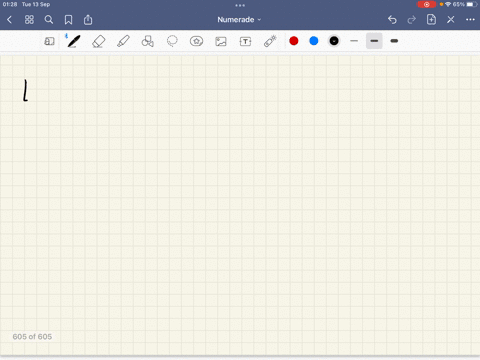Select the Lasso tool
The width and height of the screenshot is (480, 360).
172,41
